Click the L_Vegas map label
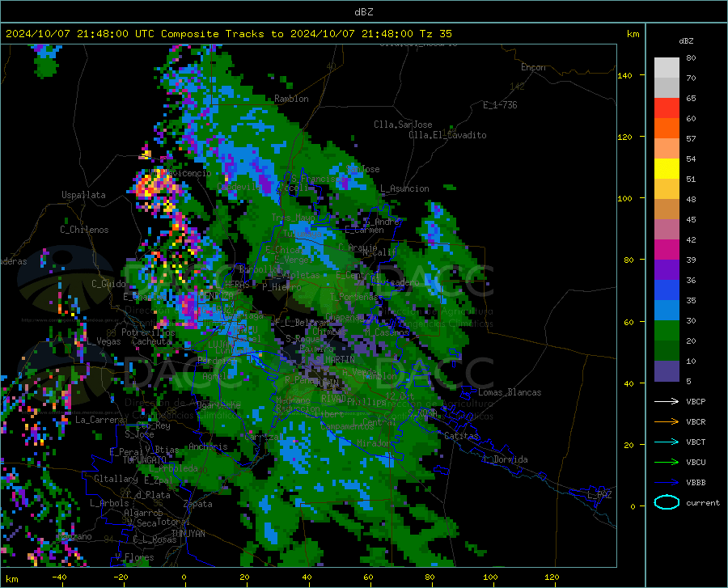728x588 pixels. [x=104, y=341]
